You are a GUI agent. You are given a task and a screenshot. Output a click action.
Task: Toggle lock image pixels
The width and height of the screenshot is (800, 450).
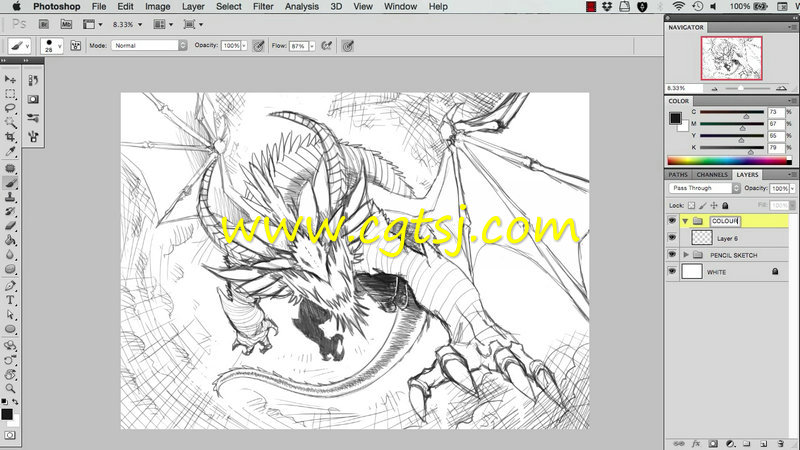pos(703,206)
